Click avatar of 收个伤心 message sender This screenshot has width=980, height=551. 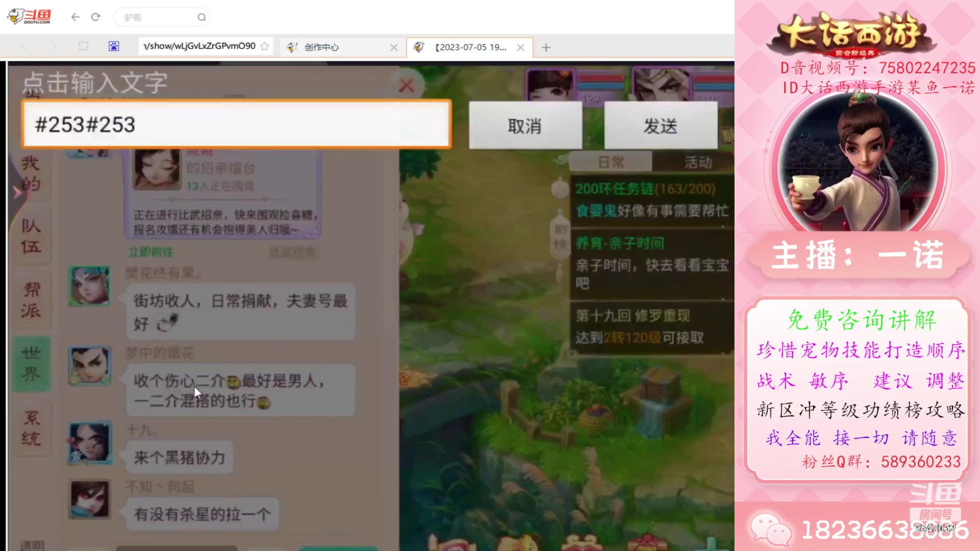89,366
